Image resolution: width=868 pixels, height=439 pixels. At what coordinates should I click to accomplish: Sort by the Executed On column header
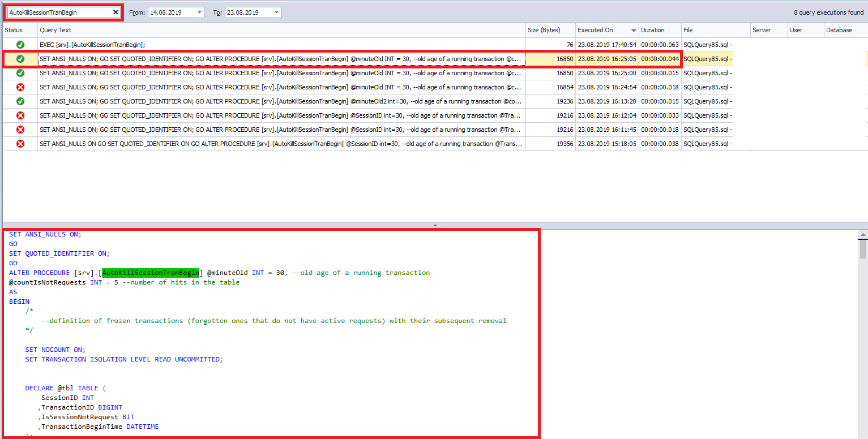coord(607,30)
